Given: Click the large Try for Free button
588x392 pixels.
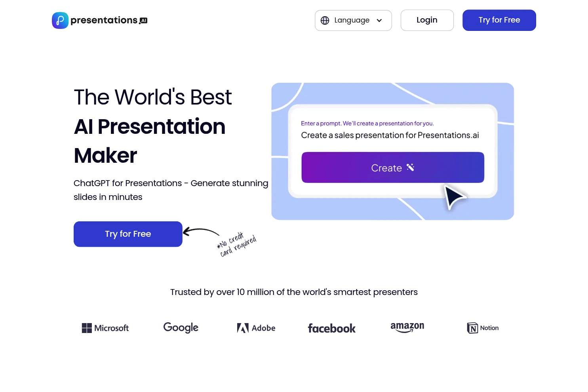Looking at the screenshot, I should pos(127,234).
